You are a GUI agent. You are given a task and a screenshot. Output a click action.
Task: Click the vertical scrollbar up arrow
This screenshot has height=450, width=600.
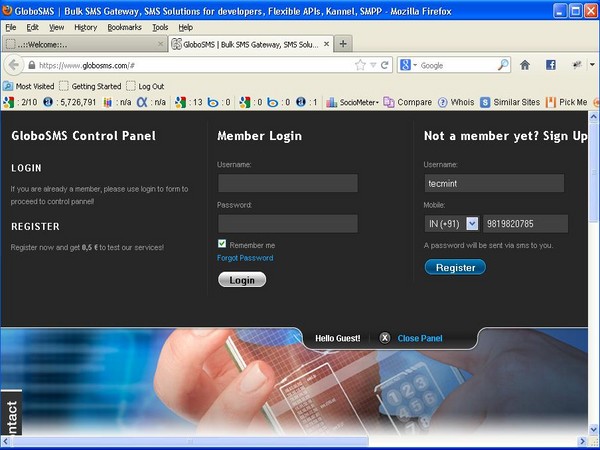click(x=593, y=116)
